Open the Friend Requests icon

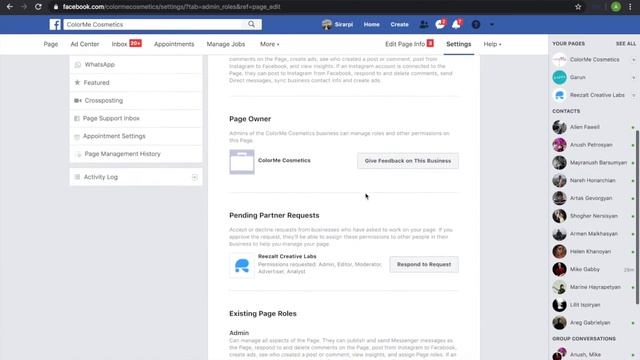click(424, 24)
